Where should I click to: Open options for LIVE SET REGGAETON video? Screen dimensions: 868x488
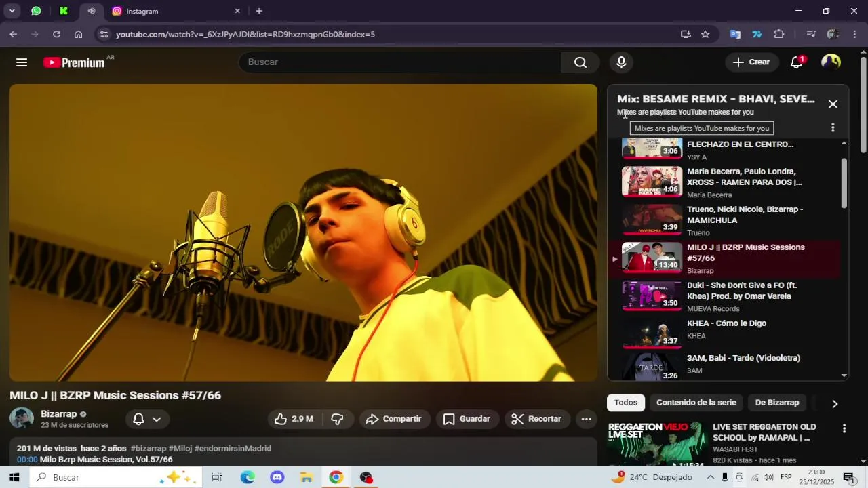click(x=844, y=428)
